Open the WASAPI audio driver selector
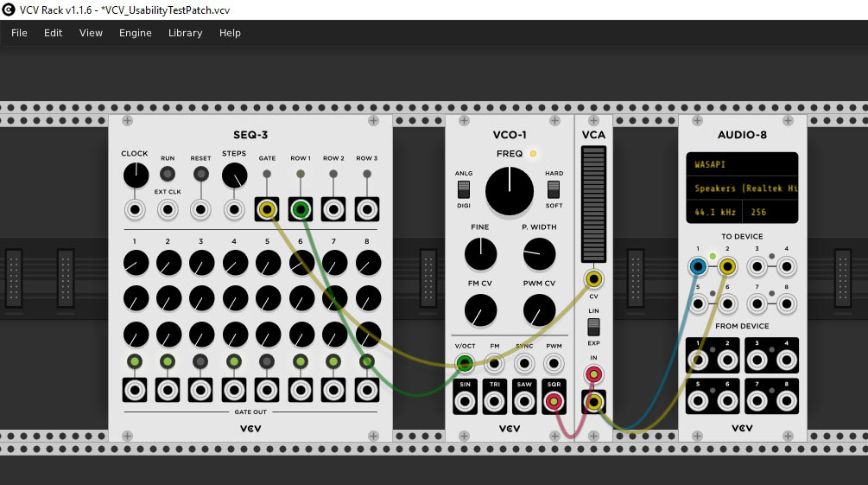This screenshot has width=868, height=485. click(x=742, y=164)
